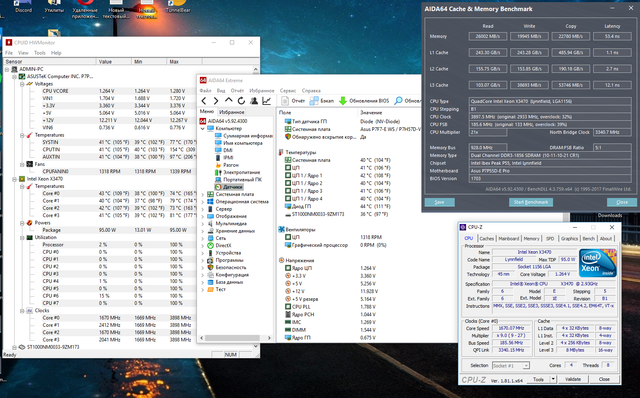
Task: Expand Хранение данных tree node
Action: pos(202,231)
